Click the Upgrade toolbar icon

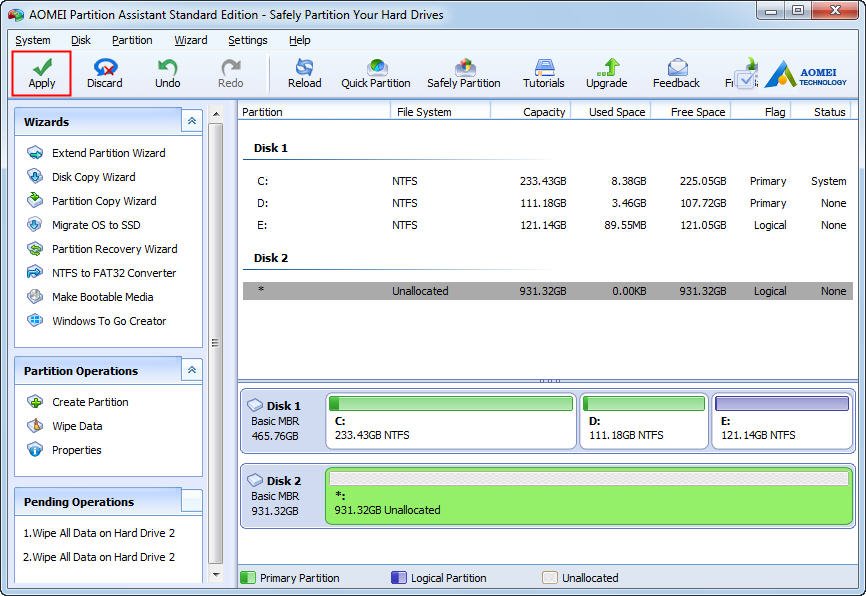coord(606,73)
